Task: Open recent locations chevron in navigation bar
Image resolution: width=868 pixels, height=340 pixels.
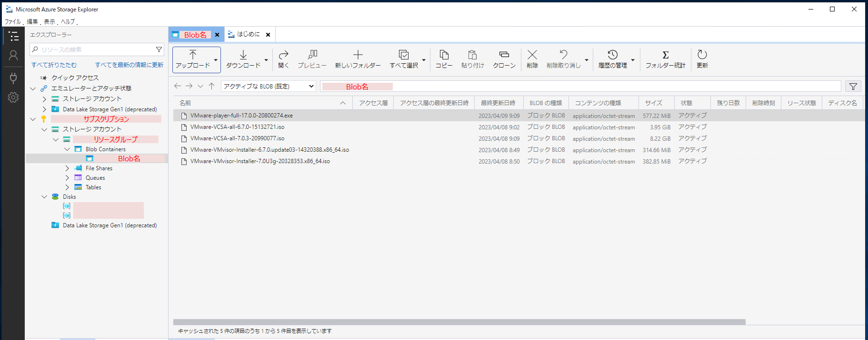Action: (x=200, y=86)
